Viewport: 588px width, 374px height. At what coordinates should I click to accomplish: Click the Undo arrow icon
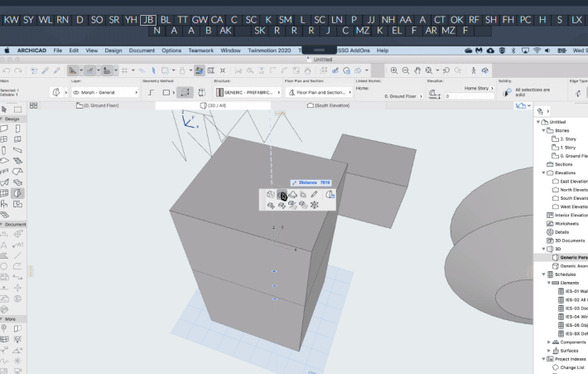[7, 70]
